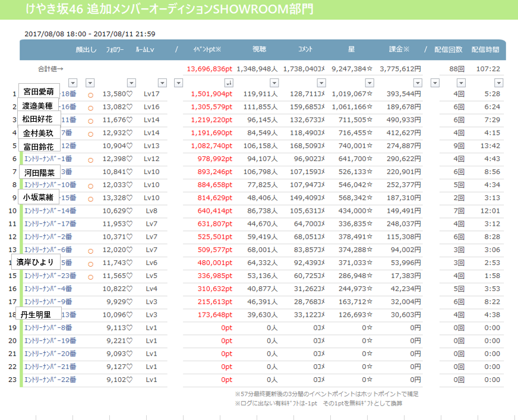Image resolution: width=518 pixels, height=420 pixels.
Task: Open the エントリーナンバー-21番 link
Action: [x=50, y=367]
